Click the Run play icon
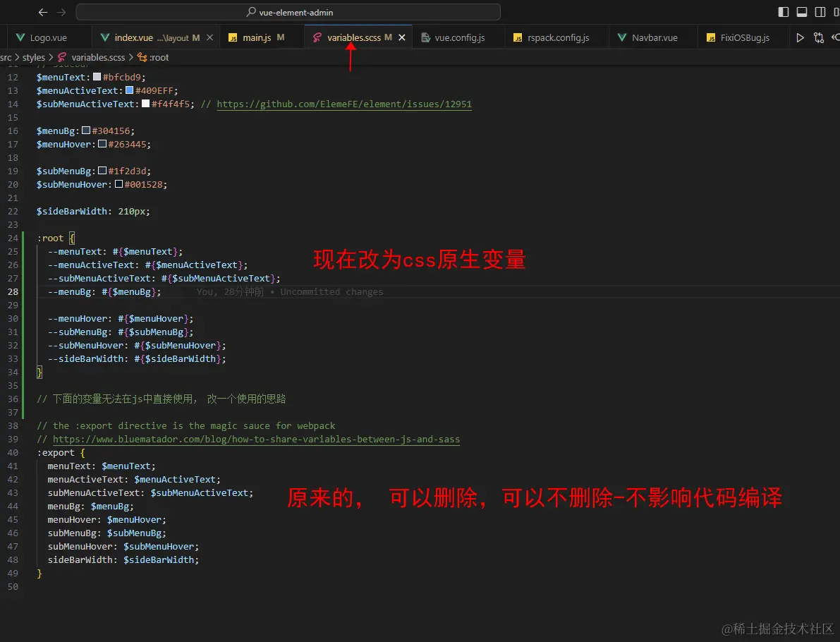This screenshot has width=840, height=642. (x=800, y=37)
